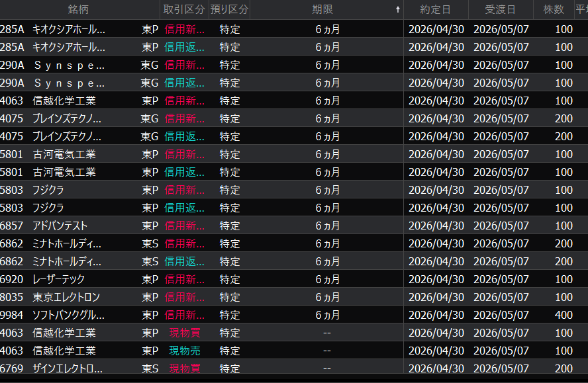Viewport: 588px width, 383px height.
Task: Sort the table by 銘柄 column header
Action: point(79,10)
